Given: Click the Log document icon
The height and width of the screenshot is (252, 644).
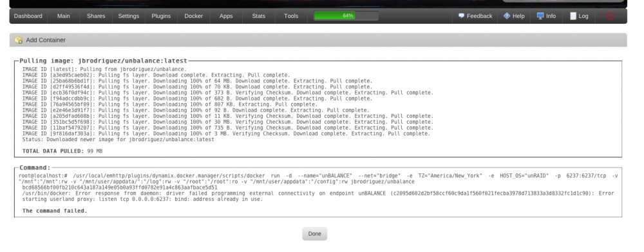Looking at the screenshot, I should [x=573, y=16].
